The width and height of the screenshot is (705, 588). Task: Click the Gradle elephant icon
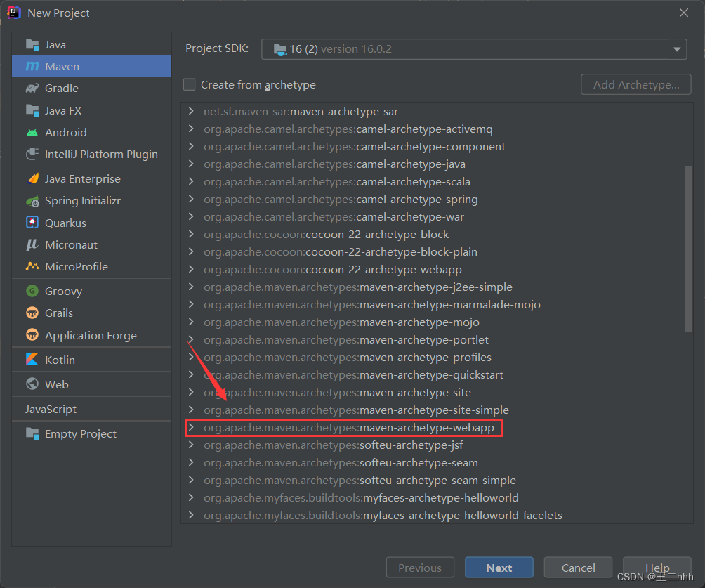[x=32, y=89]
